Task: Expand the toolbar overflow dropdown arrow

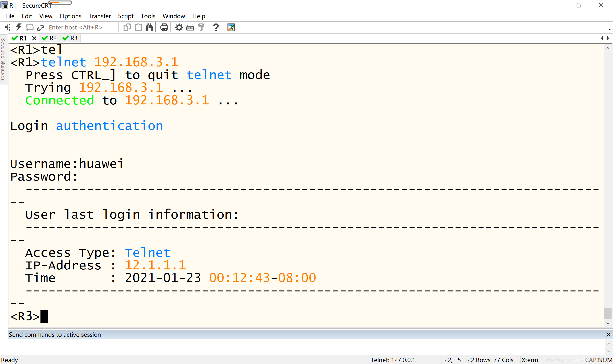Action: (610, 29)
